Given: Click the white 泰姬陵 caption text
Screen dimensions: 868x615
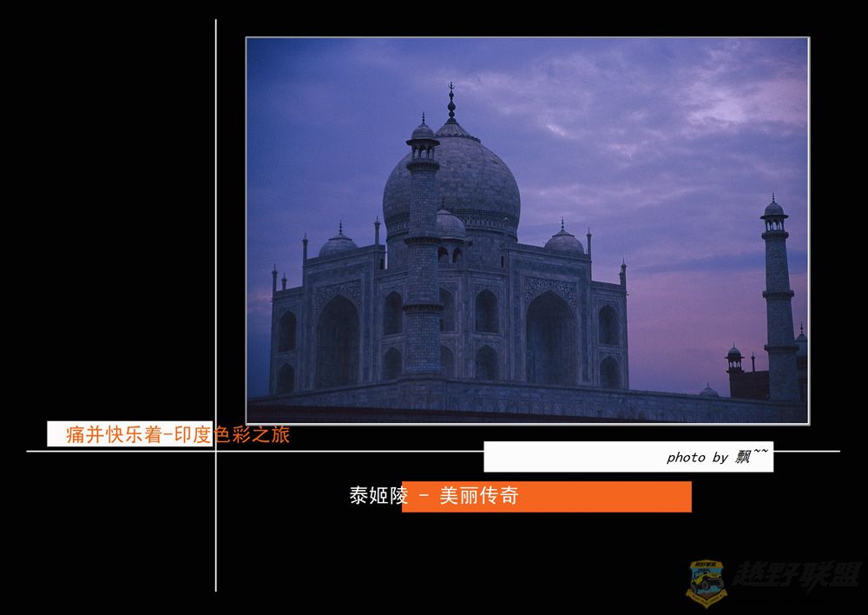Looking at the screenshot, I should [x=378, y=496].
